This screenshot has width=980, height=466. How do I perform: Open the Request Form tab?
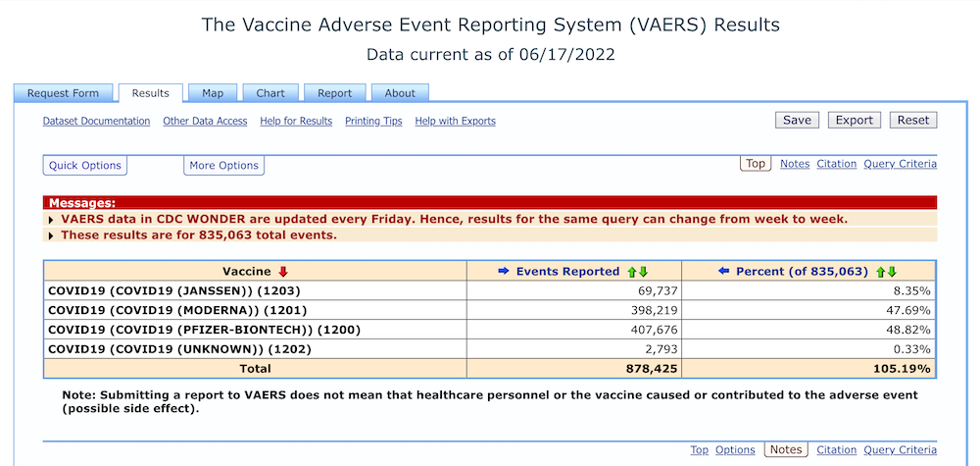[63, 93]
